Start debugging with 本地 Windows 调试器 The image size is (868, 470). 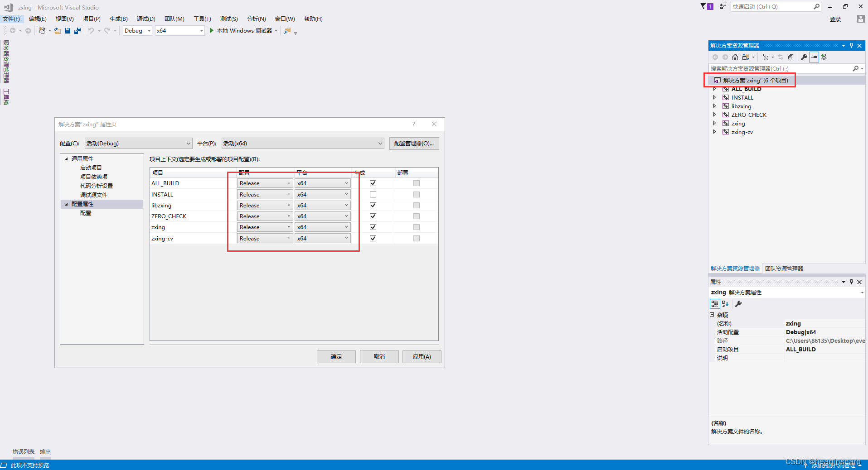point(243,30)
